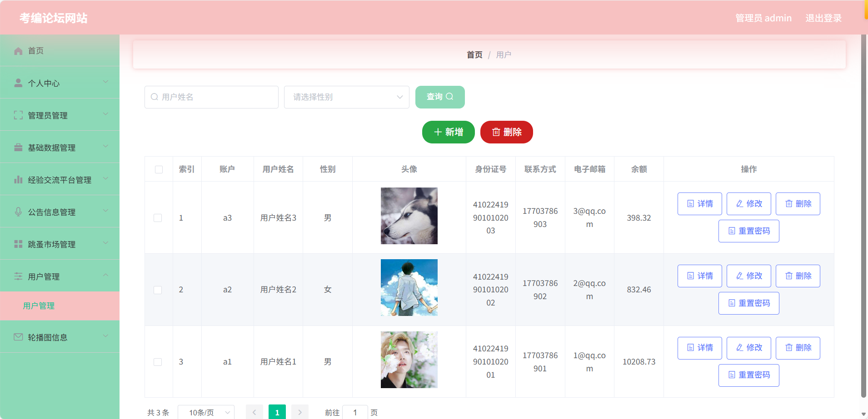Image resolution: width=868 pixels, height=419 pixels.
Task: Click the microphone icon beside 公告信息管理
Action: click(x=18, y=212)
